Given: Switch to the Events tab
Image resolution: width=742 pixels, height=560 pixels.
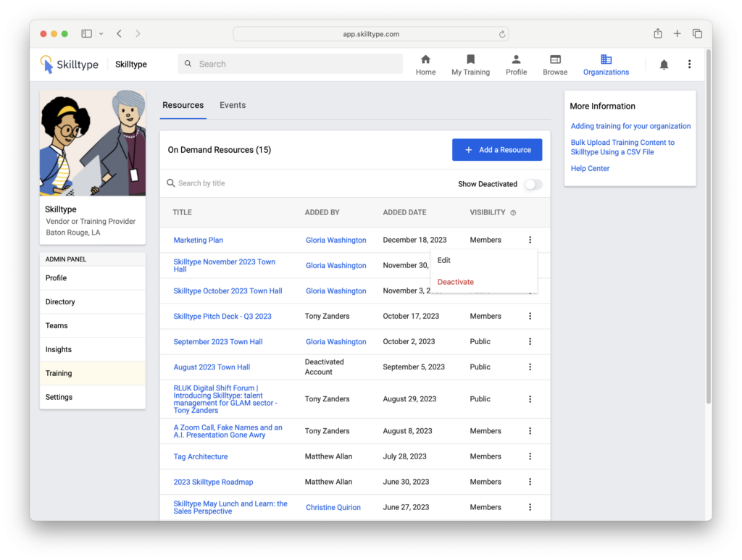Looking at the screenshot, I should pos(233,105).
